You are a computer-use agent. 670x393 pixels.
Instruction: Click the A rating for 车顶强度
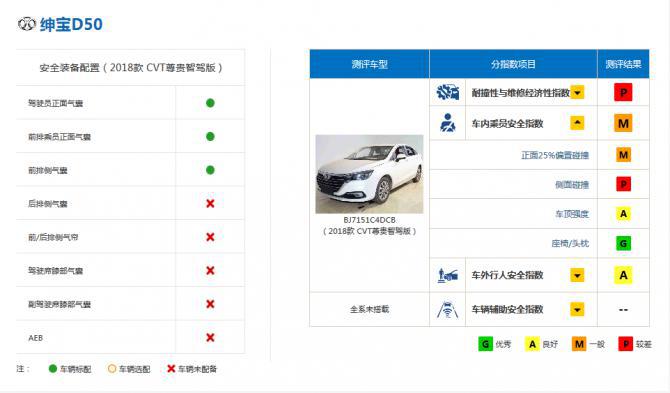tap(623, 214)
